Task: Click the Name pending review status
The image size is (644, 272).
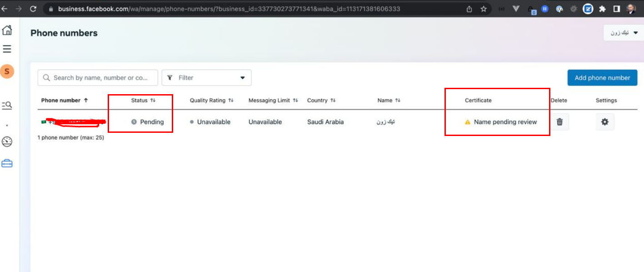Action: [x=505, y=122]
